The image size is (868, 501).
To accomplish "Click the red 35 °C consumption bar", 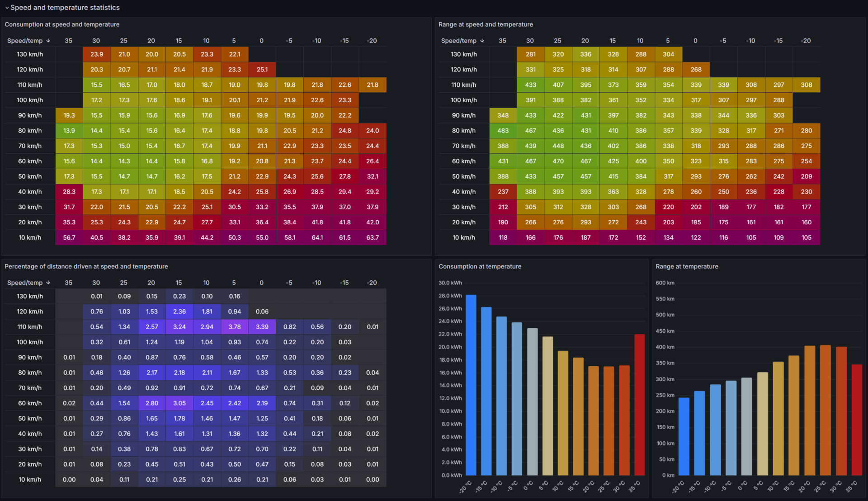I will click(x=639, y=405).
